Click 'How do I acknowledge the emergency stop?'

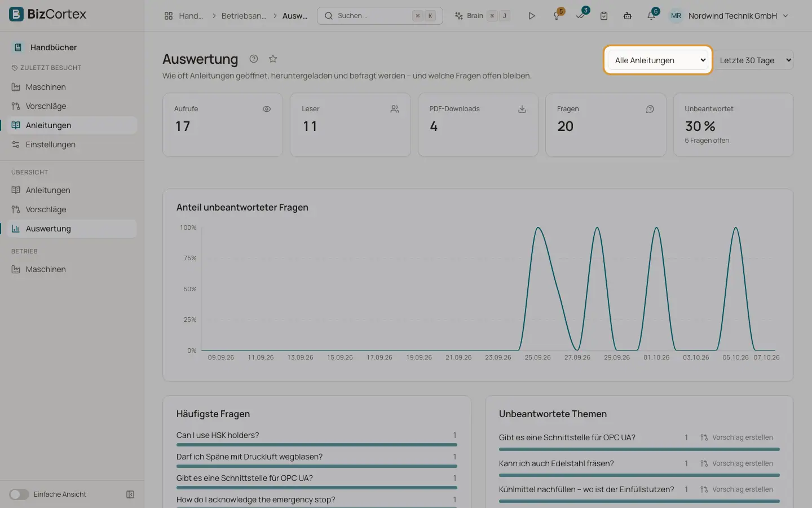click(x=255, y=500)
